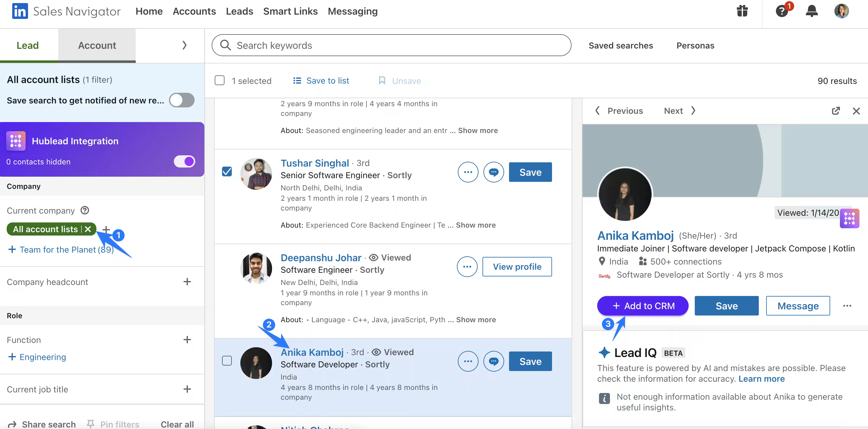Remove the All account lists filter chip
The image size is (868, 429).
pyautogui.click(x=88, y=229)
